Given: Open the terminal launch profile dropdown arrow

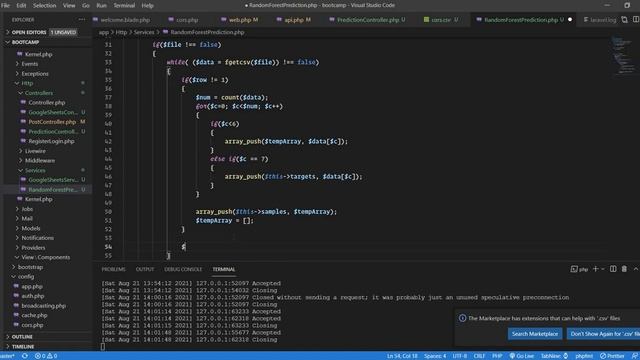Looking at the screenshot, I should click(x=603, y=269).
